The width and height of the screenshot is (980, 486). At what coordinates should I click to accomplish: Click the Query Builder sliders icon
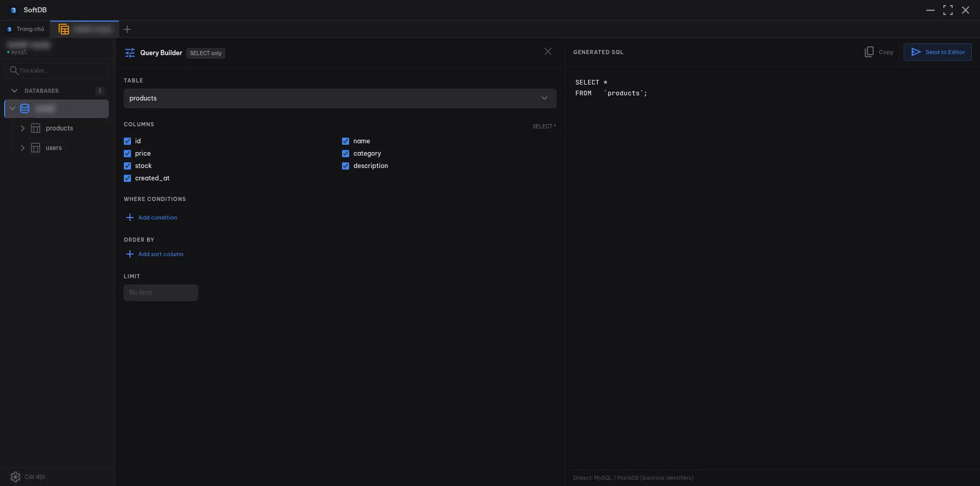click(129, 53)
